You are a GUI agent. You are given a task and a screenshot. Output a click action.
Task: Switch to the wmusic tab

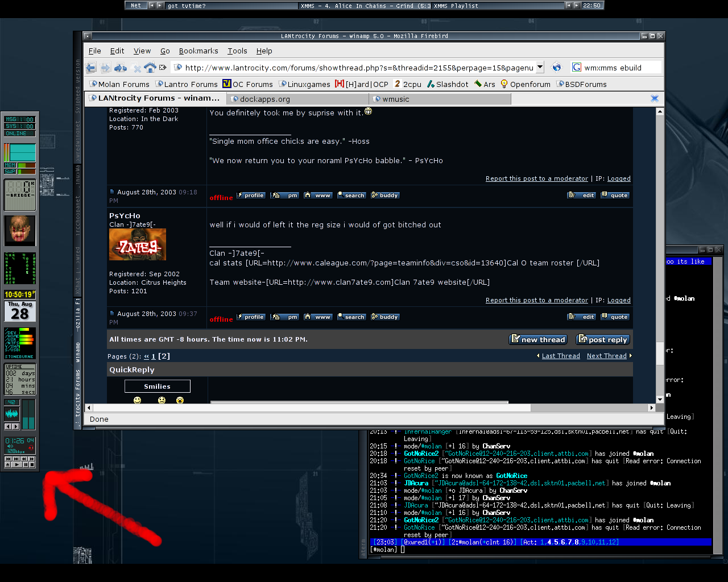pos(440,99)
